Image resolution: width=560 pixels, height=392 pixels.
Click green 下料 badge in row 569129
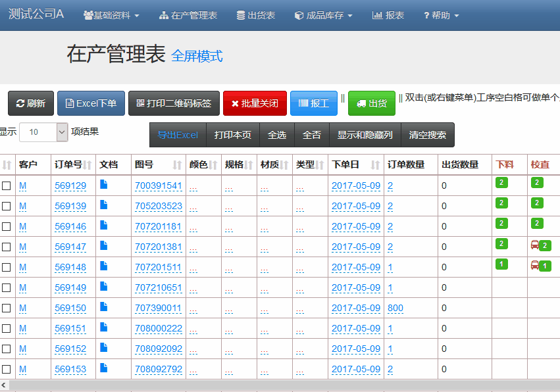point(501,183)
